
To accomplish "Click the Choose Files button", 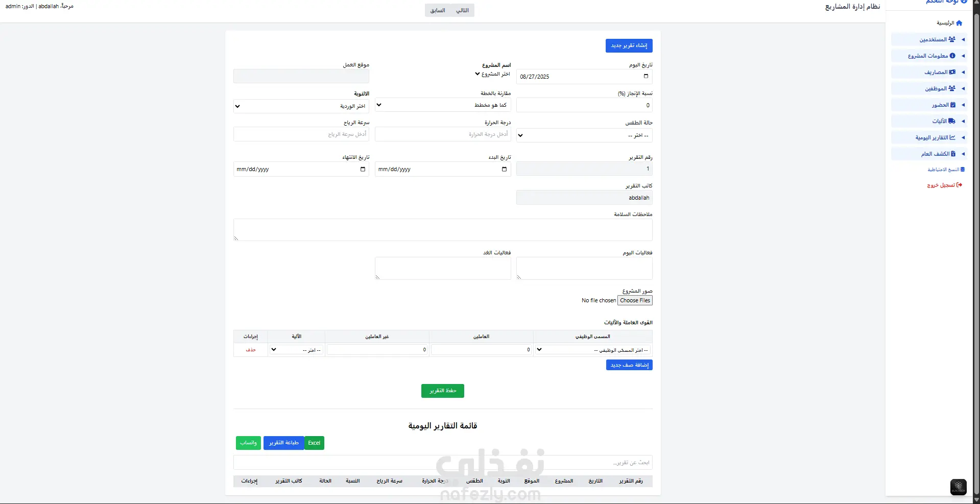I will (x=635, y=300).
